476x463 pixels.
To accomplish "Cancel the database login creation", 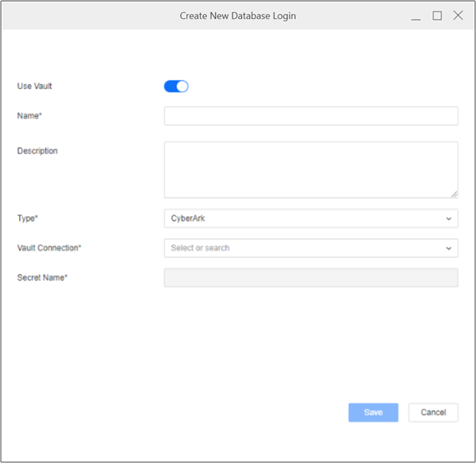I will [x=433, y=412].
